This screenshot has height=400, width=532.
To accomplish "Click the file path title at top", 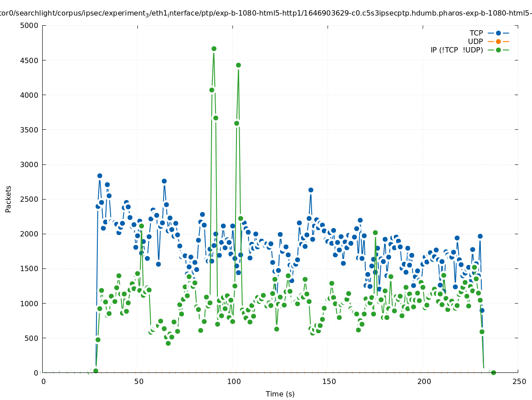I will coord(266,13).
